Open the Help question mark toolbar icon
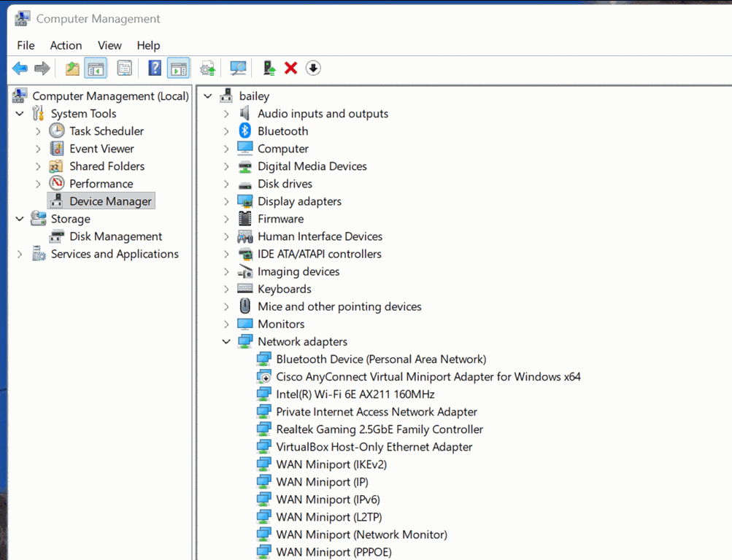732x560 pixels. [155, 69]
